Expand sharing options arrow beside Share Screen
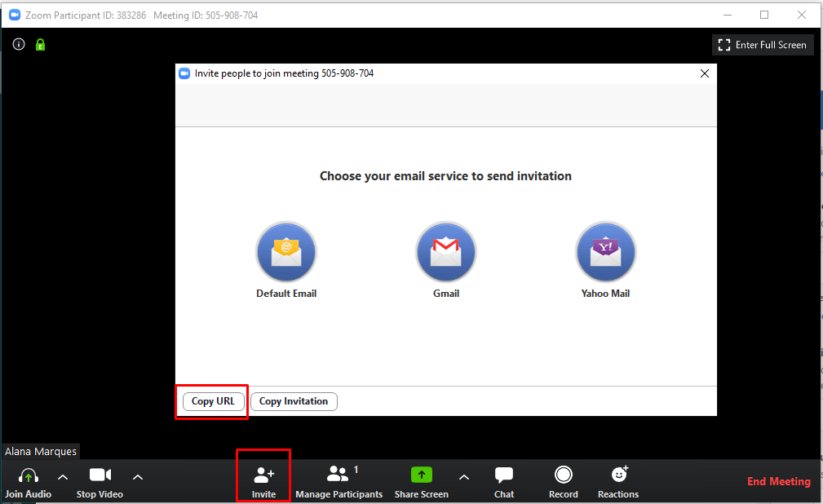Viewport: 823px width, 504px height. pyautogui.click(x=464, y=477)
